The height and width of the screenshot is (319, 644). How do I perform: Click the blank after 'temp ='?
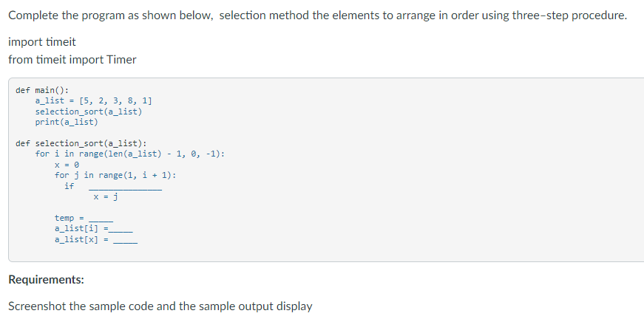tap(101, 221)
